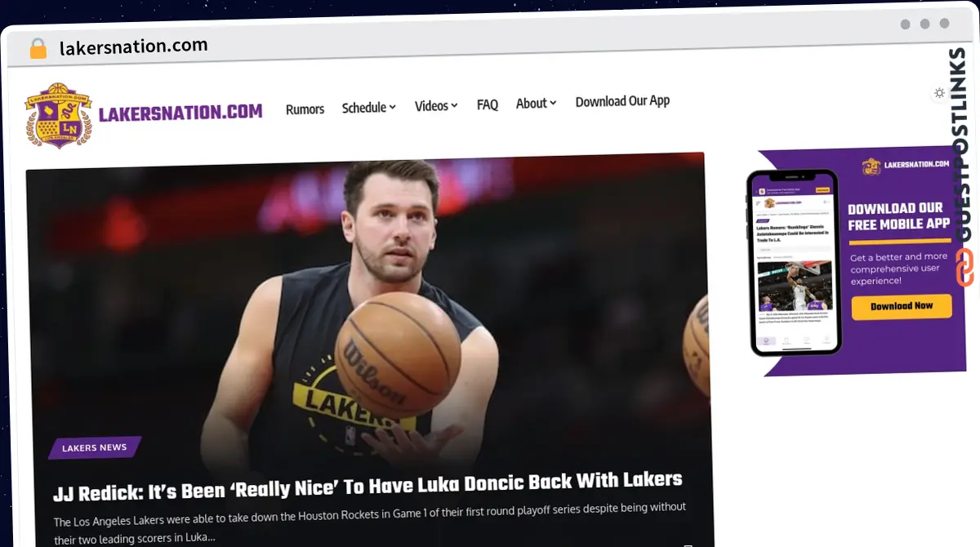
Task: Click the article excerpt about the Houston Rockets
Action: (370, 523)
